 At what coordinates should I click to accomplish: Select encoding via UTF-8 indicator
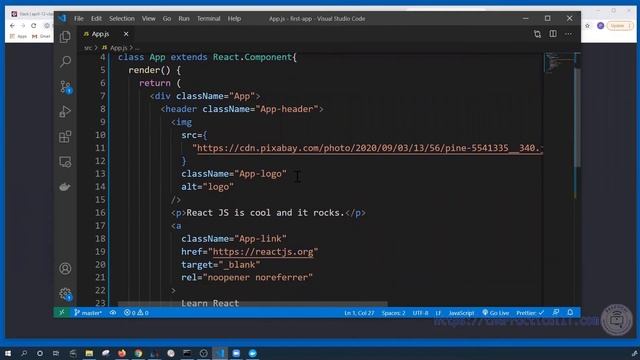click(x=420, y=313)
